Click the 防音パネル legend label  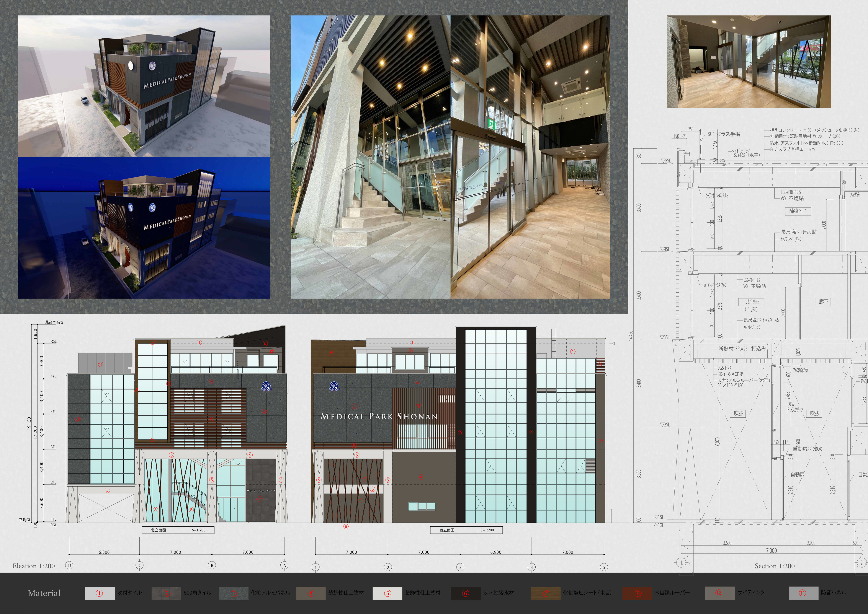tap(834, 592)
